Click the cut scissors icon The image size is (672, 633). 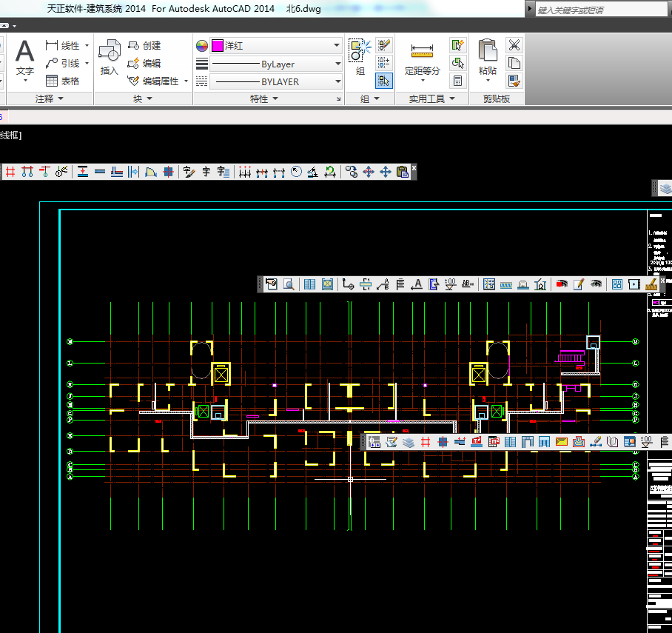pyautogui.click(x=514, y=45)
